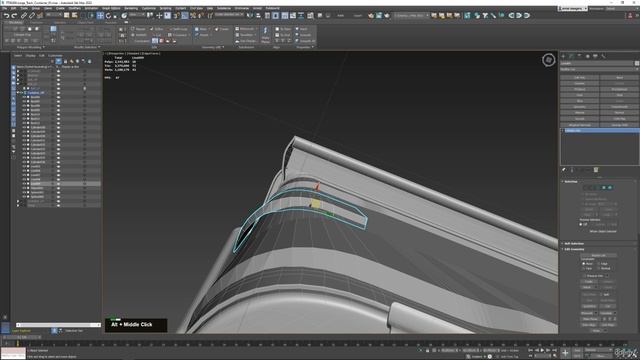Activate the Select and Rotate tool
640x360 pixels.
point(108,16)
